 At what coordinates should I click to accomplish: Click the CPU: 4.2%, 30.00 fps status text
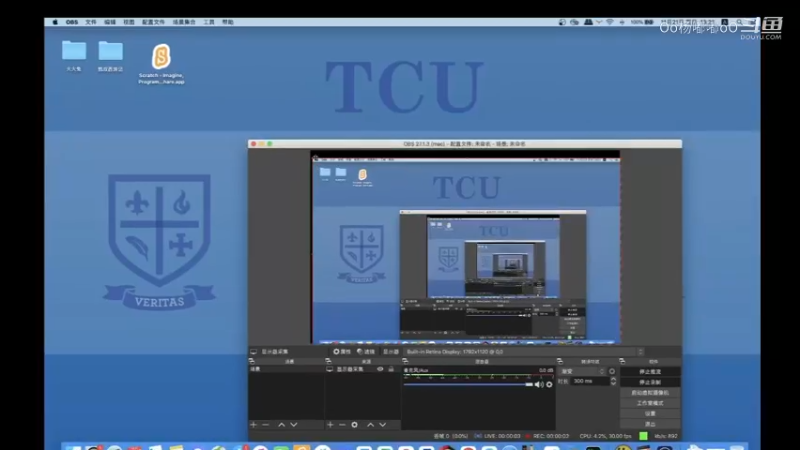pyautogui.click(x=605, y=436)
